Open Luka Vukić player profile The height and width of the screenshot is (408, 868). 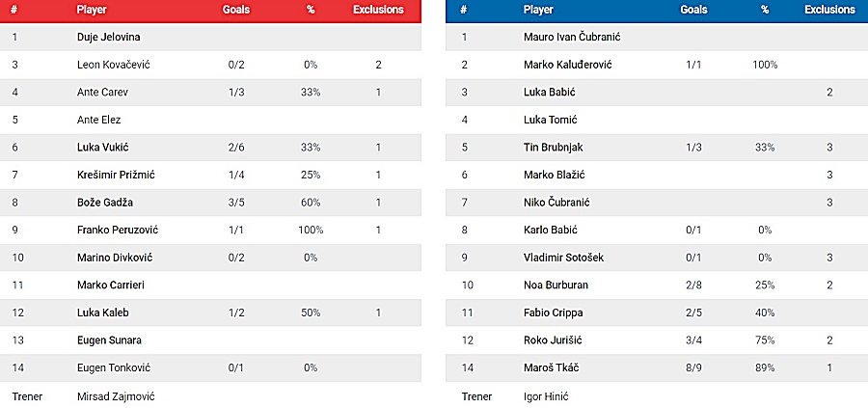pos(103,148)
